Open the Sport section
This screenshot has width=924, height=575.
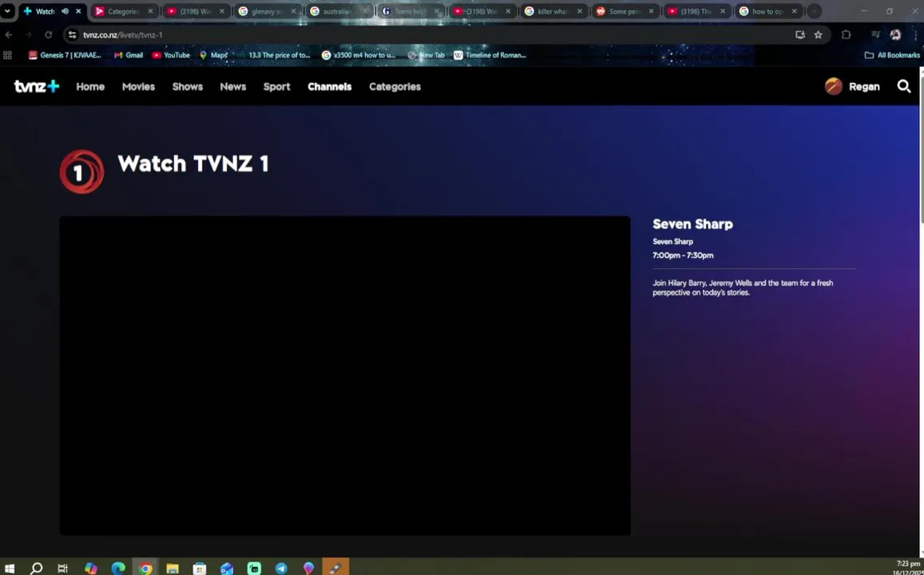click(x=276, y=86)
